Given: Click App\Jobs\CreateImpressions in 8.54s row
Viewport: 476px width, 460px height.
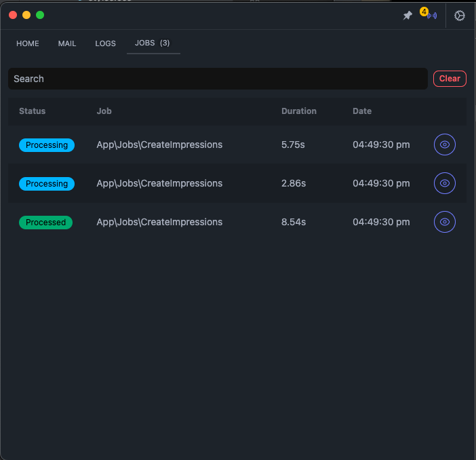Looking at the screenshot, I should [159, 222].
